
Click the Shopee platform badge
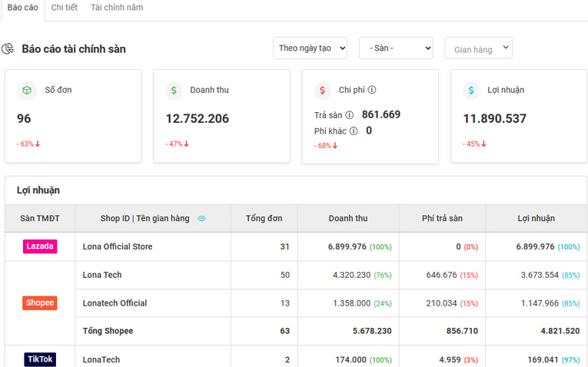[40, 303]
